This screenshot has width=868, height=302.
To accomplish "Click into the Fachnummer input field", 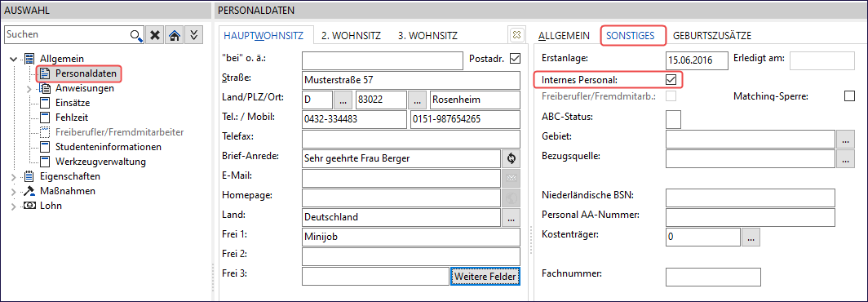I will [x=713, y=277].
